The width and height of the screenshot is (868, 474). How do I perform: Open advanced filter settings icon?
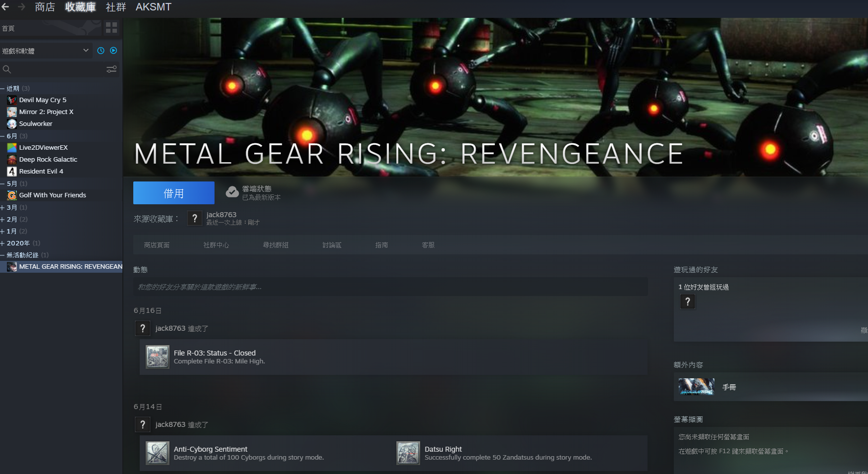coord(111,69)
